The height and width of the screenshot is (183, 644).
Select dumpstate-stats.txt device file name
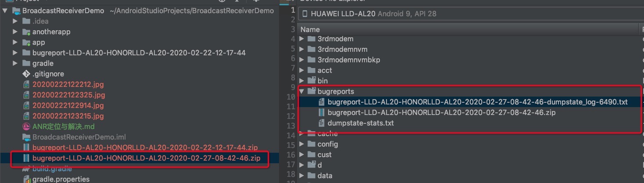(361, 123)
